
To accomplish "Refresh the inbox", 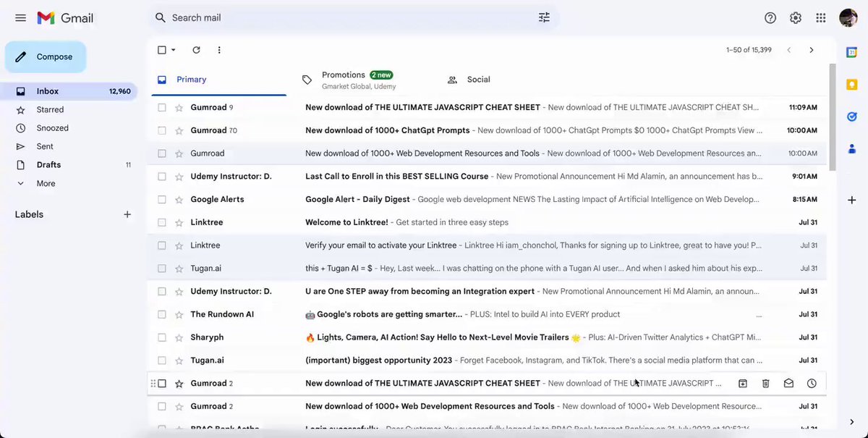I will coord(196,50).
